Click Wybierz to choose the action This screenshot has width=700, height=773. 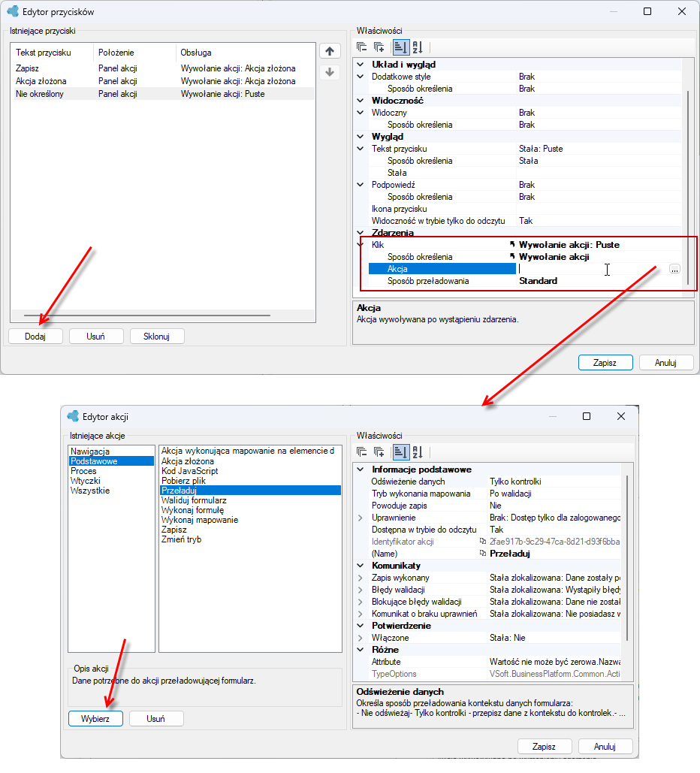pyautogui.click(x=95, y=719)
